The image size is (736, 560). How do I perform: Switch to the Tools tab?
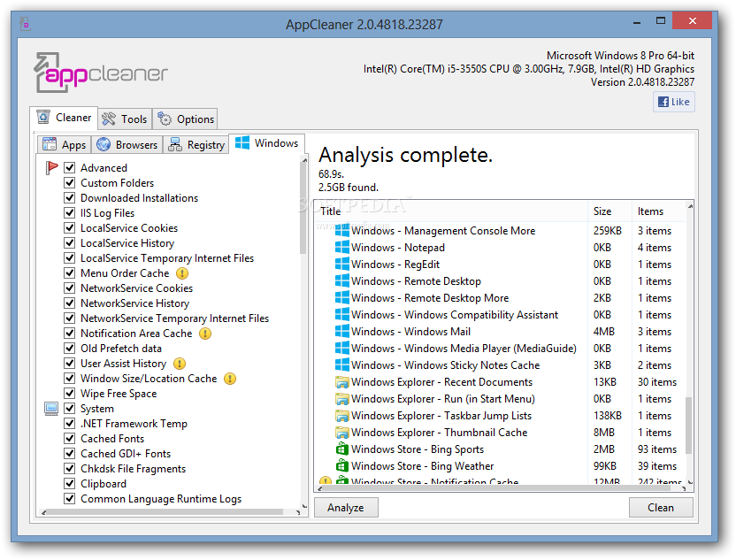point(125,119)
